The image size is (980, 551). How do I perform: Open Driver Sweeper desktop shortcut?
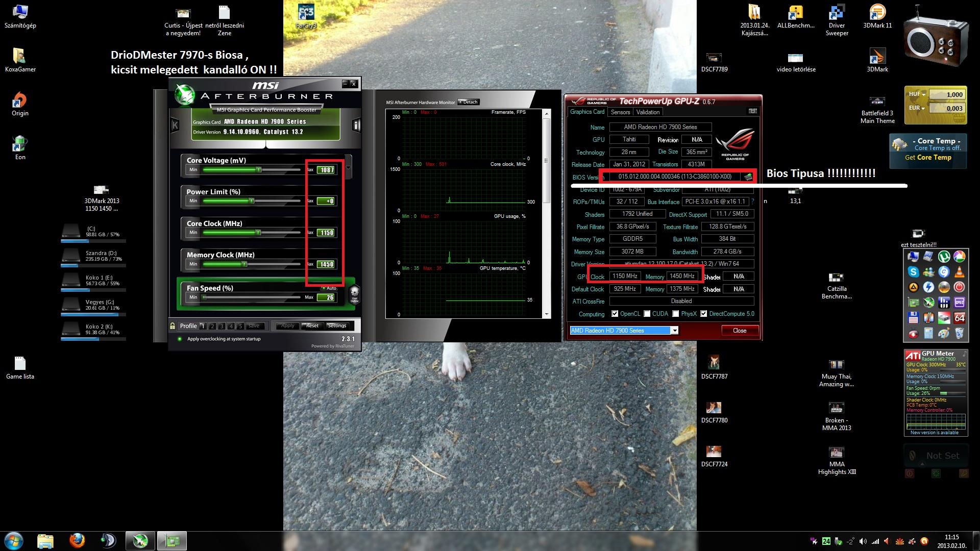[837, 20]
